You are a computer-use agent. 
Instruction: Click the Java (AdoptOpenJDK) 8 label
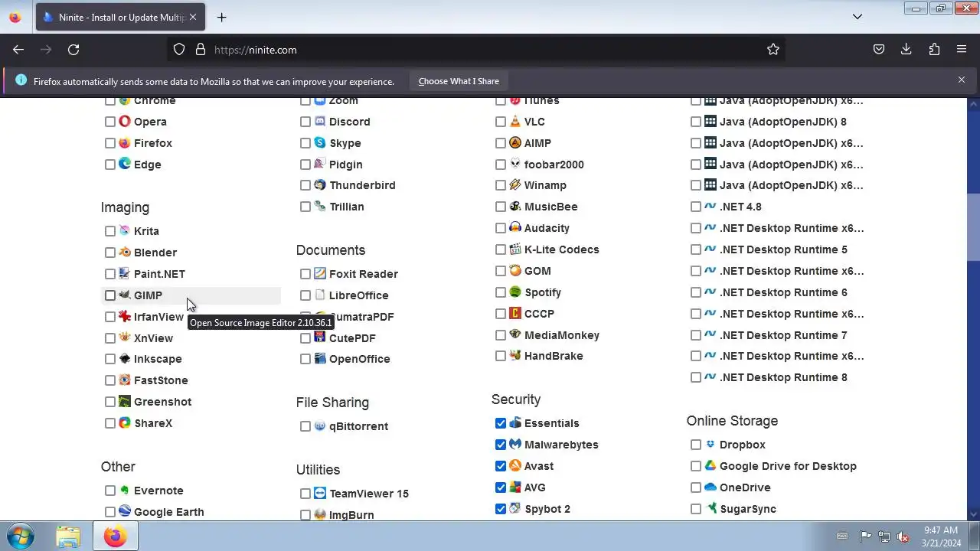point(783,122)
